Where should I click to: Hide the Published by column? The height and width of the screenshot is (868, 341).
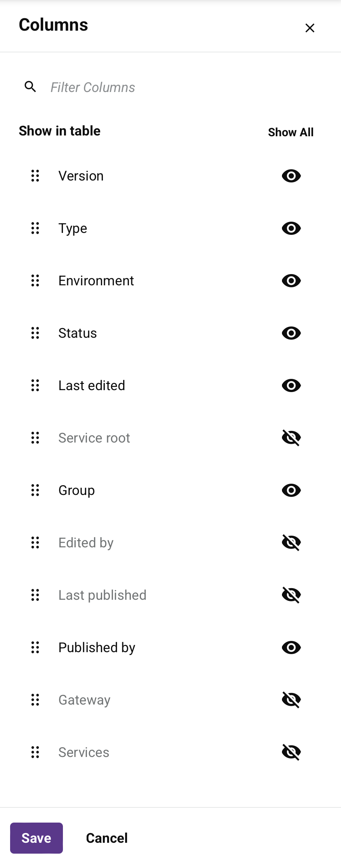(x=291, y=648)
